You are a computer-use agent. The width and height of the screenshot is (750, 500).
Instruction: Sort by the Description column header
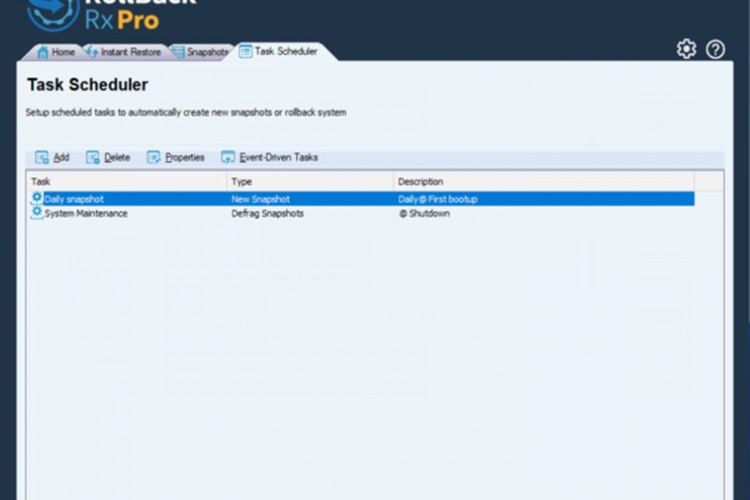coord(544,181)
